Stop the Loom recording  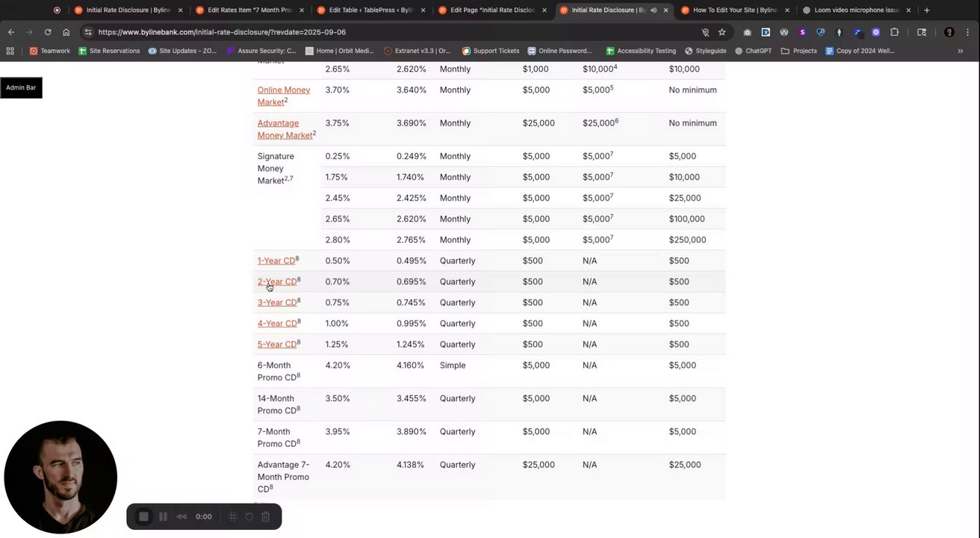[x=144, y=516]
